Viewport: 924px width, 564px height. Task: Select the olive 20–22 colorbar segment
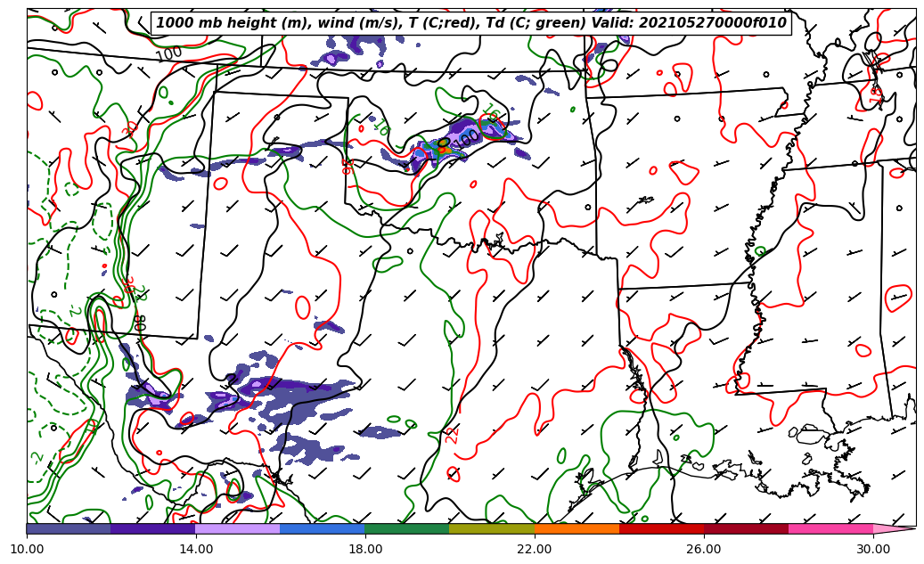click(x=492, y=528)
